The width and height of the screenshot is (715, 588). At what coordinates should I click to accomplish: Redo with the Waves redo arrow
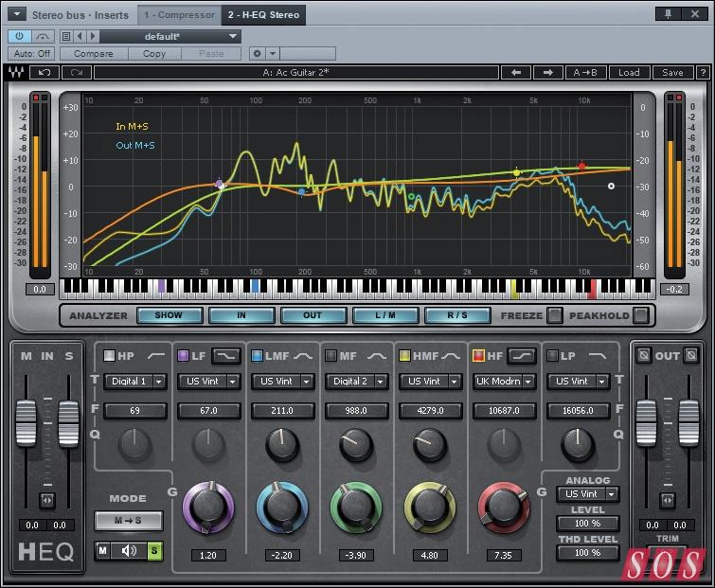[x=77, y=73]
